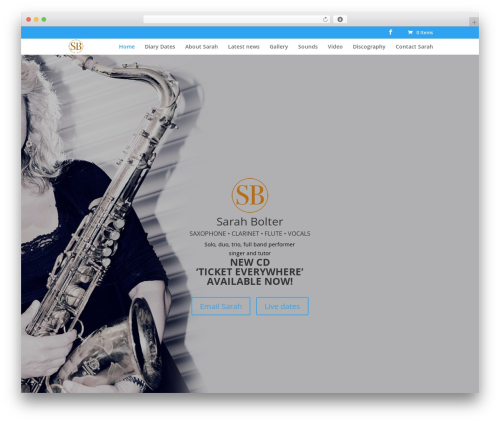Click the 0 Items cart link
The image size is (500, 423).
[x=424, y=32]
